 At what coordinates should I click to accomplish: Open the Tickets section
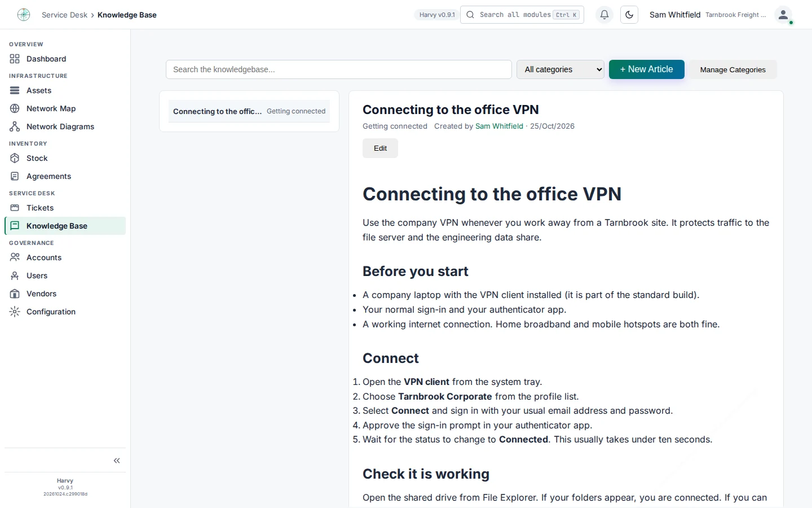coord(65,208)
